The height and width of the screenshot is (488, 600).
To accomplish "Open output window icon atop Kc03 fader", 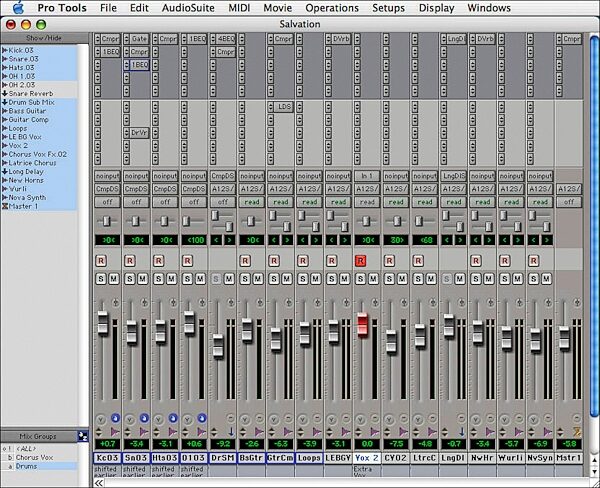I will (115, 303).
